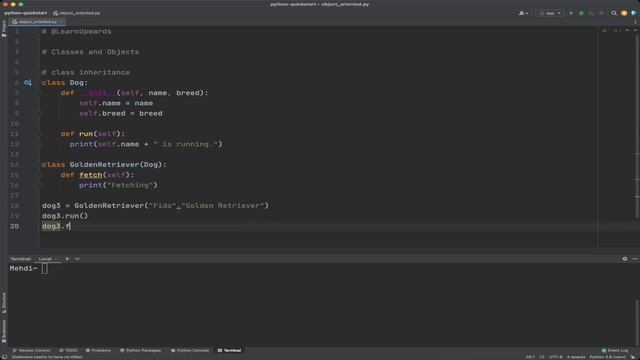The height and width of the screenshot is (360, 640).
Task: Open the Python Packages tool window
Action: (140, 350)
